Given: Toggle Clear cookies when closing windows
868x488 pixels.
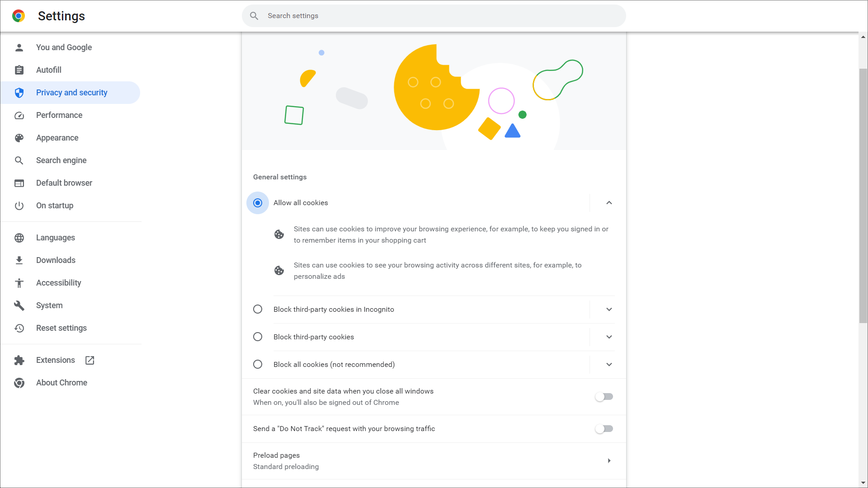Looking at the screenshot, I should pos(604,397).
